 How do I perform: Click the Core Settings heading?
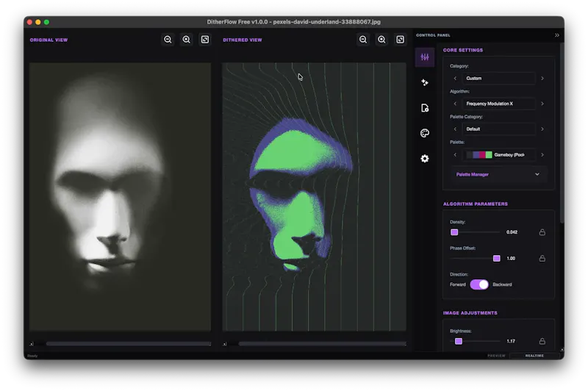pyautogui.click(x=463, y=50)
